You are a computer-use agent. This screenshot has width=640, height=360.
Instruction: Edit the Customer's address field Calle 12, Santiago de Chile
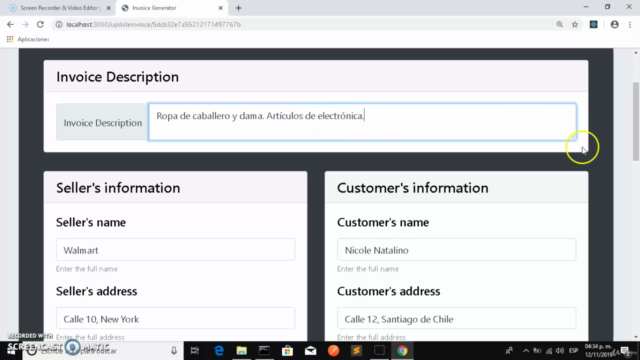[x=456, y=319]
